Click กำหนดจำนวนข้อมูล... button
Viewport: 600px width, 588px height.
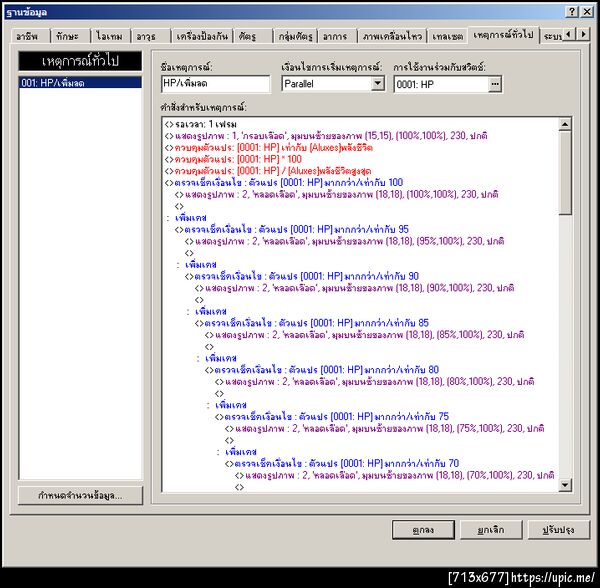(x=80, y=495)
